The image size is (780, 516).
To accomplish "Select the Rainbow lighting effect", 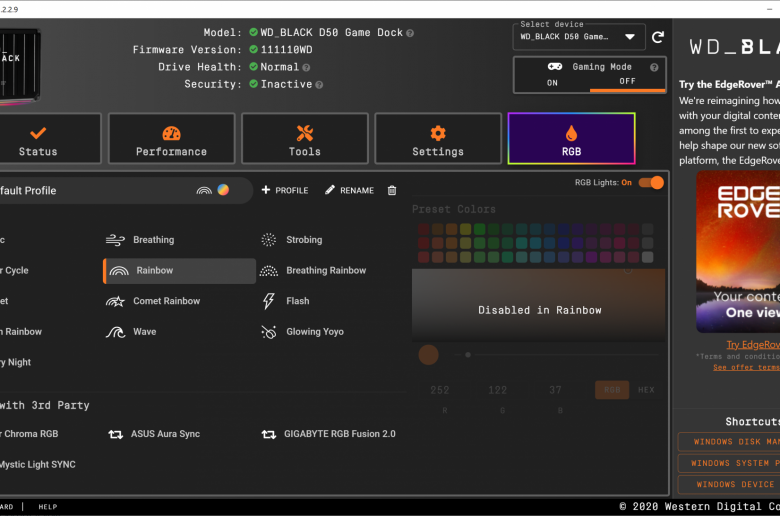I will 180,271.
